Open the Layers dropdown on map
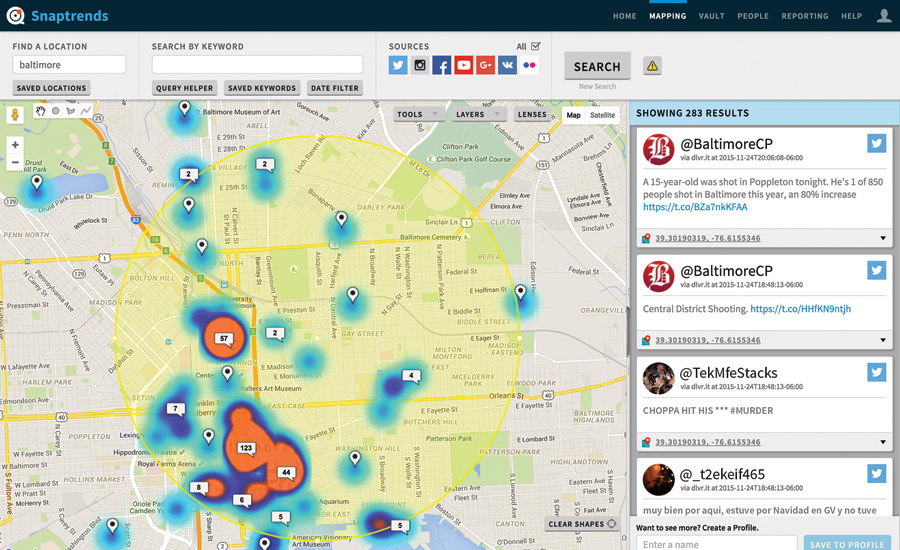Screen dimensions: 900x550 477,115
